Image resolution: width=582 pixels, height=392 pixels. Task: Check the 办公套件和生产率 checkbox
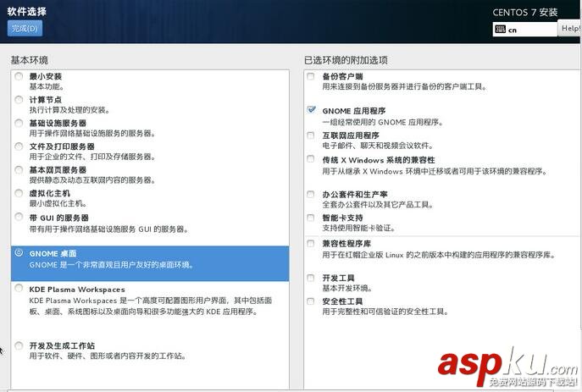[311, 194]
